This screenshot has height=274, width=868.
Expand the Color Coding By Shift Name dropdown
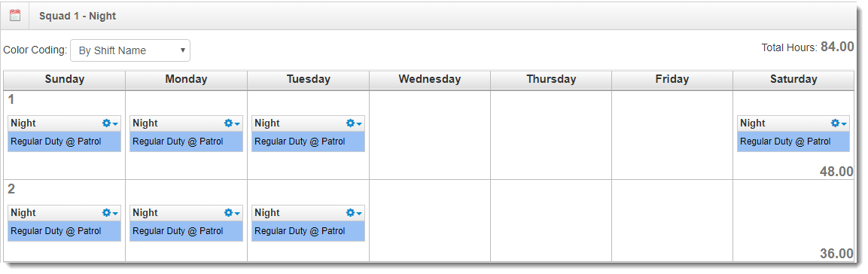pos(130,50)
